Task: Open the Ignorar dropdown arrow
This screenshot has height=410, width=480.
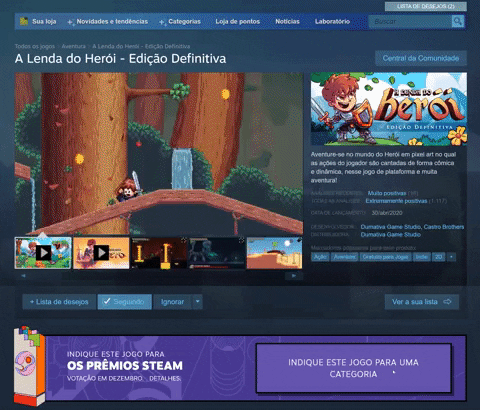Action: [197, 302]
